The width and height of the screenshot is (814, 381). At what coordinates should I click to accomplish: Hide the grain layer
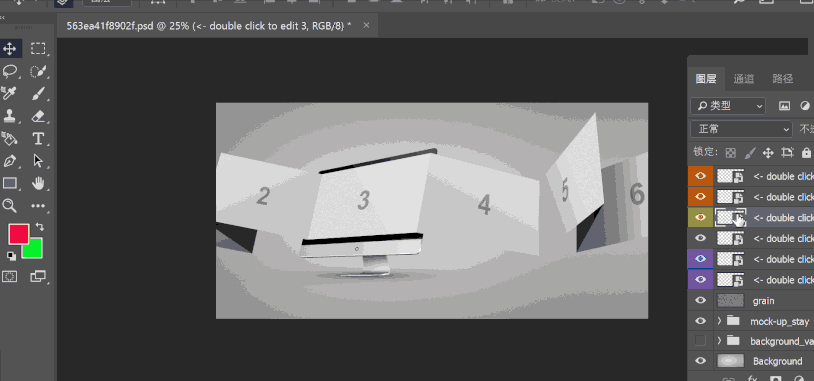click(700, 300)
